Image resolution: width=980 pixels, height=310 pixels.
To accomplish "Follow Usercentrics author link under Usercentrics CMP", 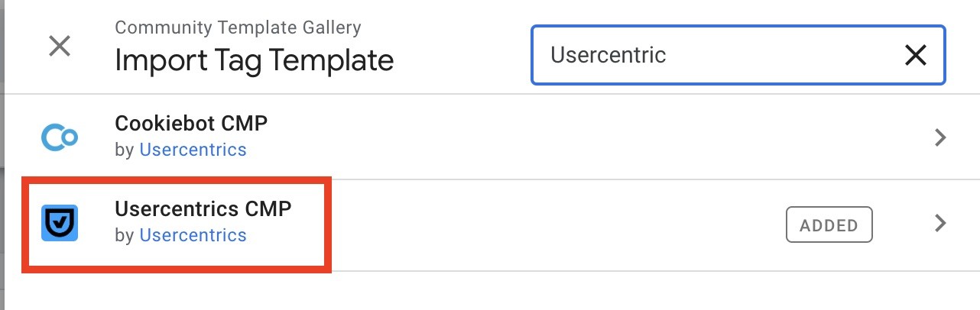I will click(193, 235).
